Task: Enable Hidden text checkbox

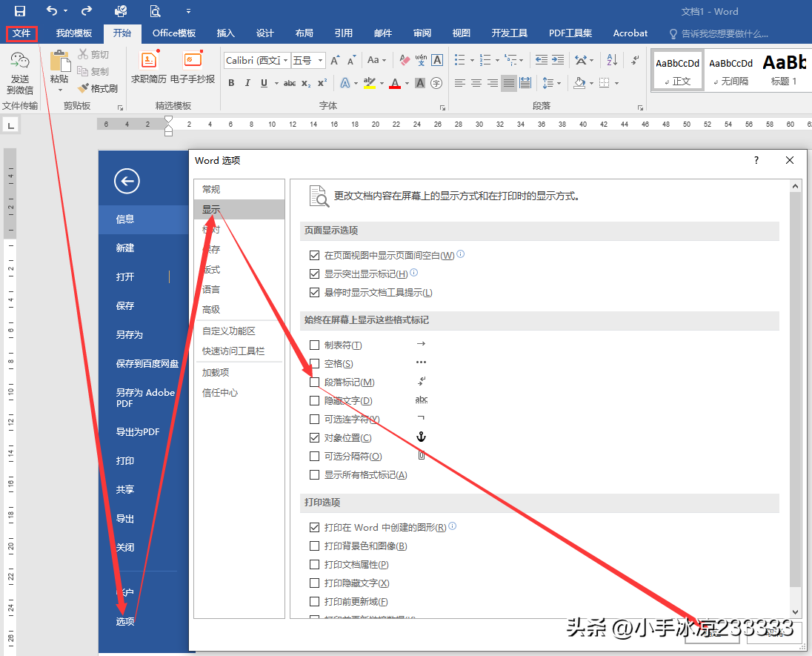Action: pos(314,400)
